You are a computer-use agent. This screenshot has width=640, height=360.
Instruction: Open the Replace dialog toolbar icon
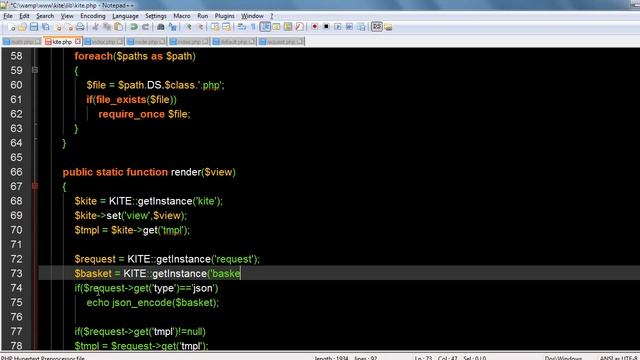click(172, 27)
